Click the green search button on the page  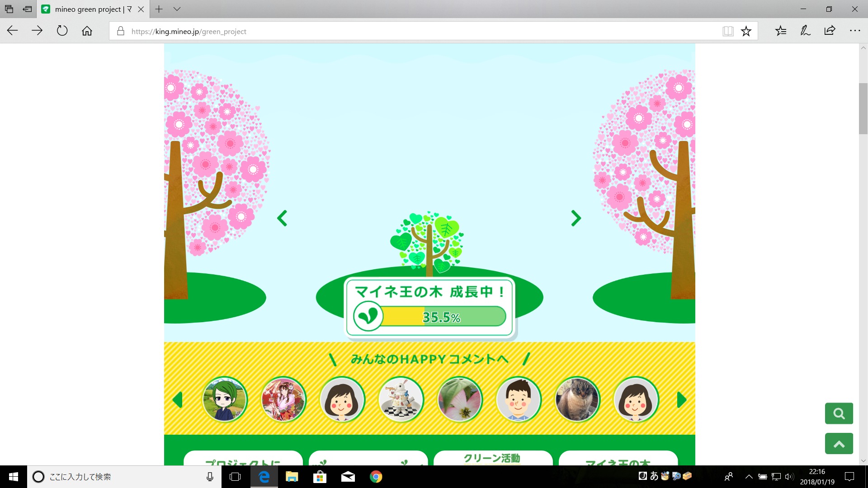click(839, 413)
